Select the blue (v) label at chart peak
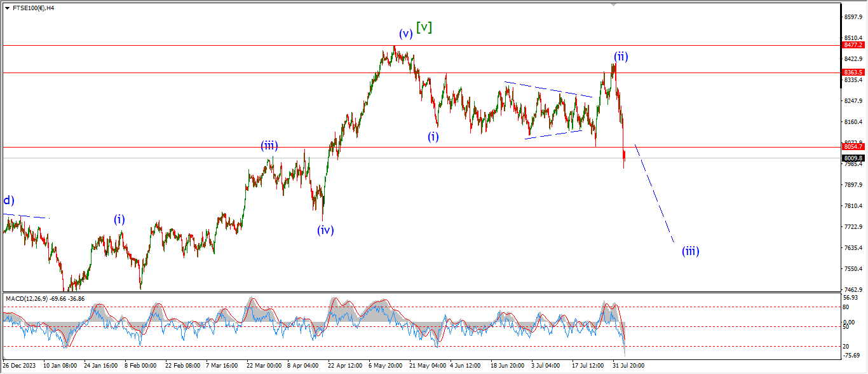The image size is (868, 374). click(x=405, y=34)
